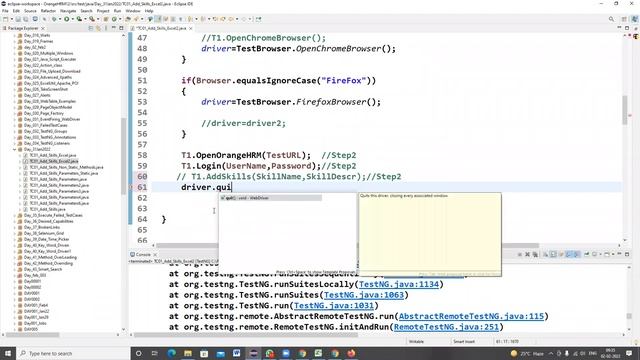Minimize the Package Explorer view
This screenshot has width=640, height=360.
(x=114, y=28)
